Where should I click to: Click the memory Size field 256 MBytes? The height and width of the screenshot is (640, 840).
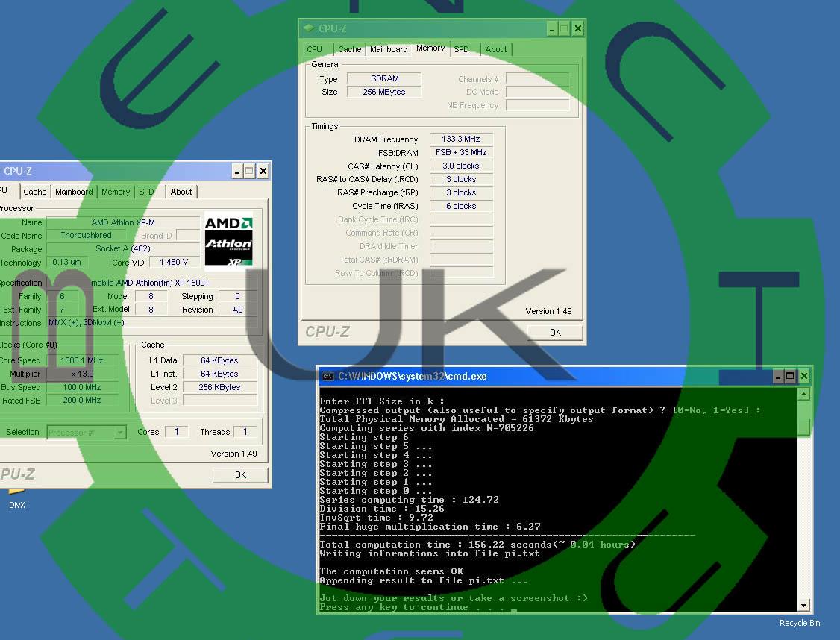coord(384,92)
